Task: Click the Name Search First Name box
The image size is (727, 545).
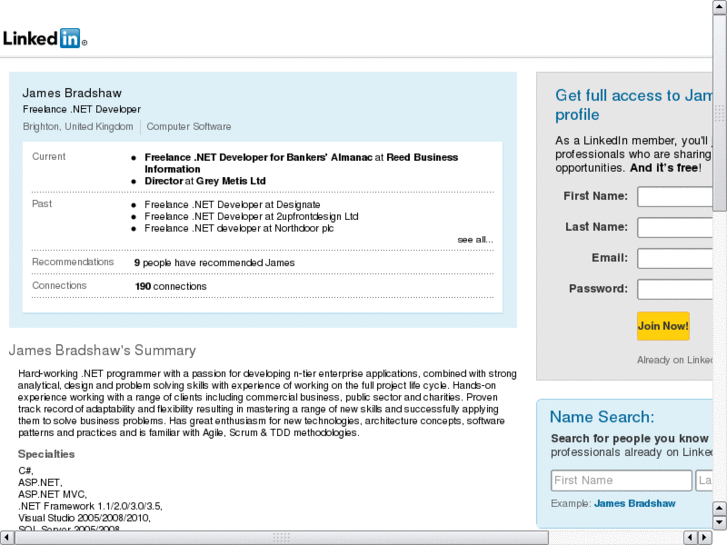Action: pos(621,481)
